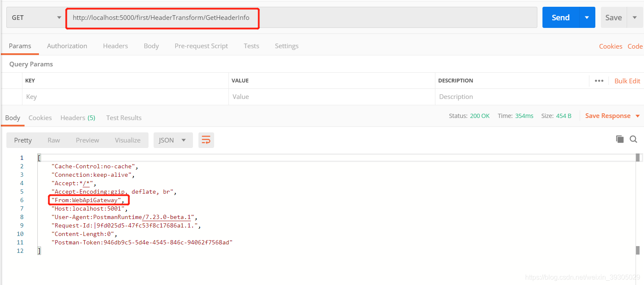644x285 pixels.
Task: Open the response Headers (5) tab
Action: (x=78, y=118)
